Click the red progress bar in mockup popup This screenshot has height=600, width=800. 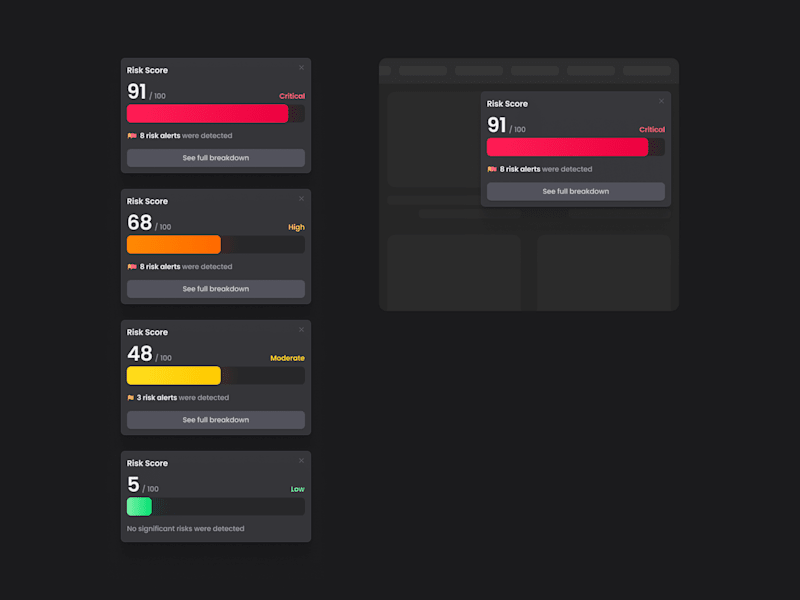click(x=567, y=147)
